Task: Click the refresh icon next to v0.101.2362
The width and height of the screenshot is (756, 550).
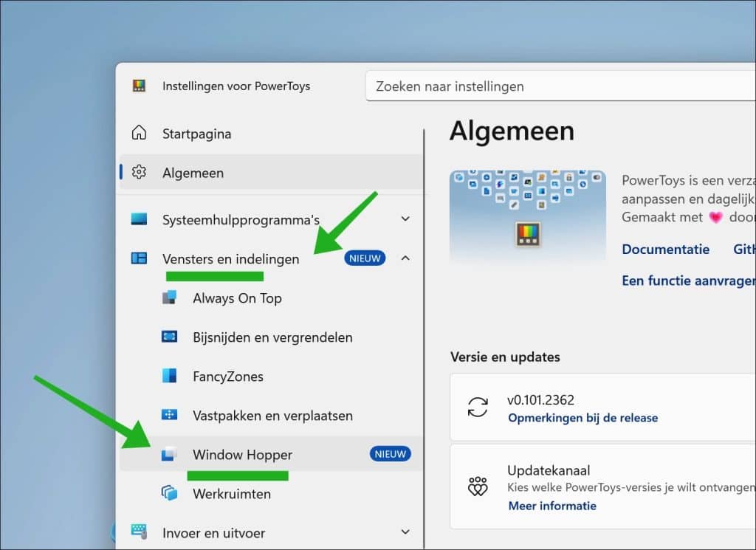Action: coord(478,408)
